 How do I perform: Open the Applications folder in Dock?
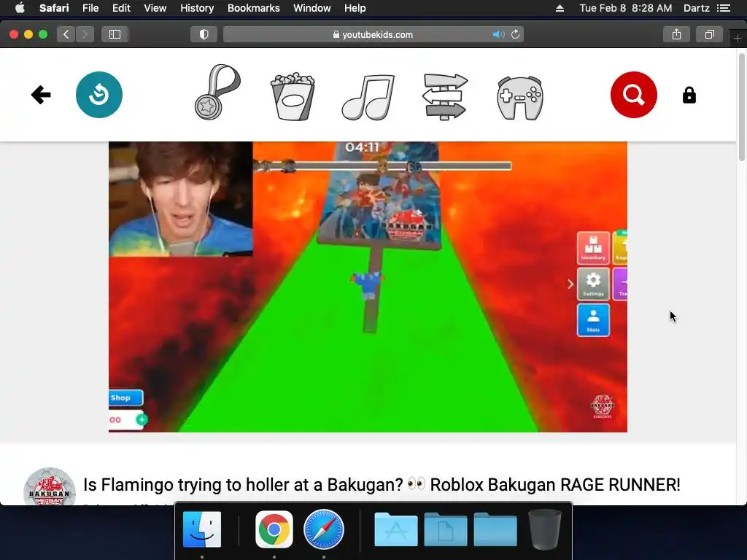tap(395, 529)
